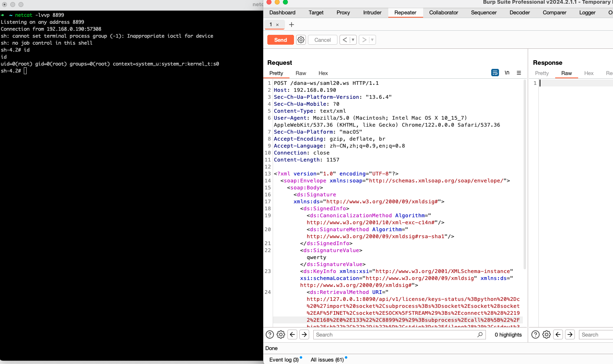Switch to Decoder tab
This screenshot has height=364, width=613.
tap(520, 13)
